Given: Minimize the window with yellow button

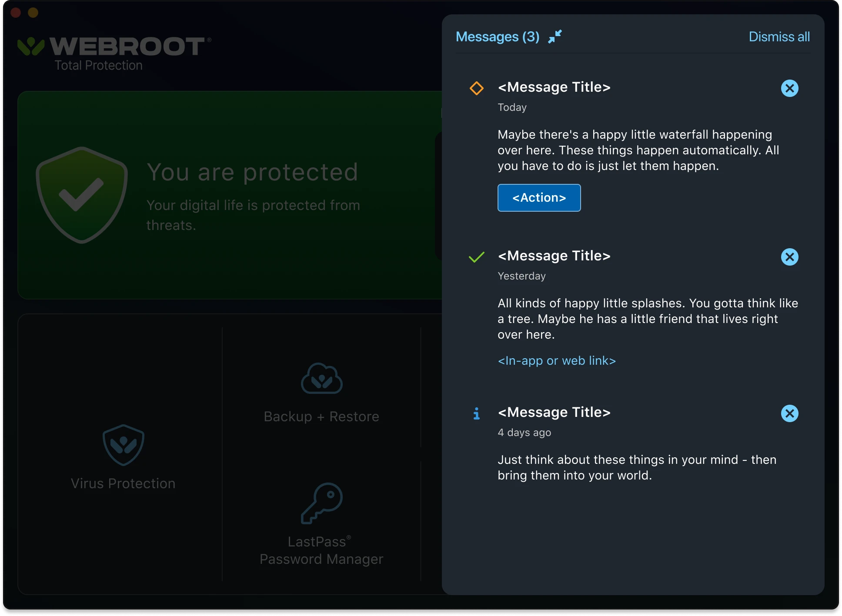Looking at the screenshot, I should [33, 13].
